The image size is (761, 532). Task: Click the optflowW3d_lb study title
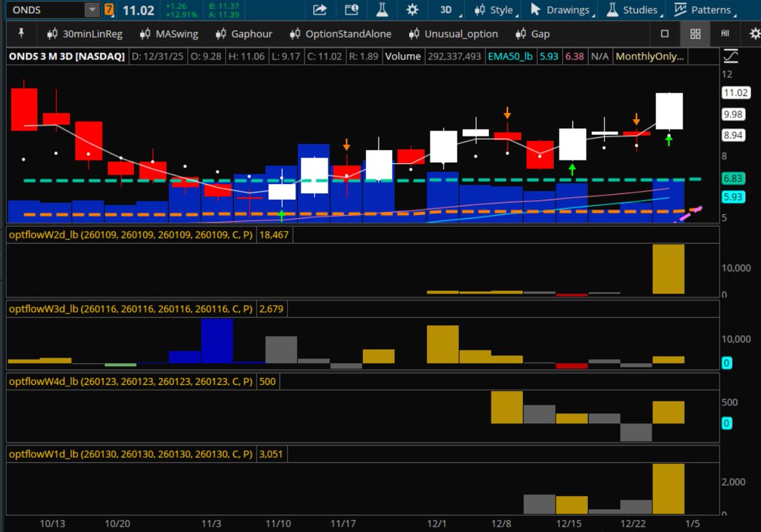click(x=132, y=309)
